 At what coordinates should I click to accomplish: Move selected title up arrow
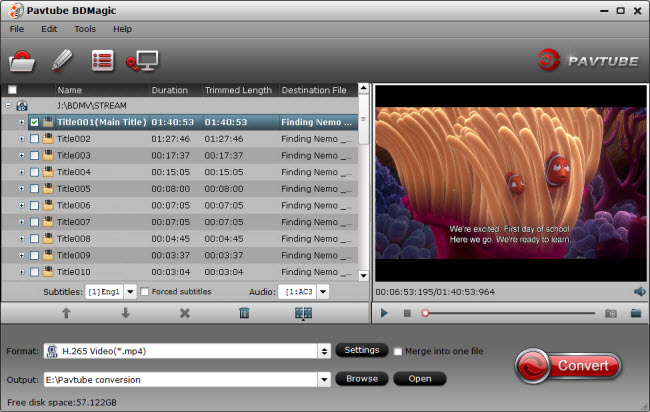[66, 313]
